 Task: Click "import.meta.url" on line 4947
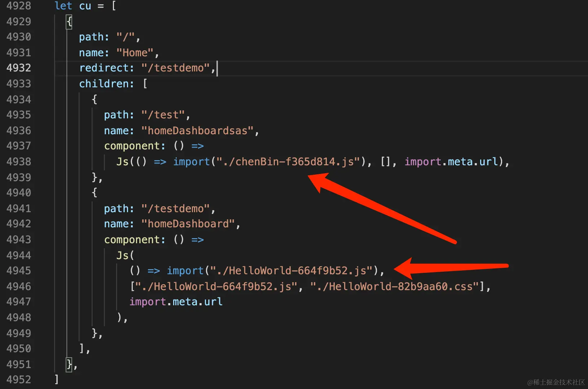click(176, 302)
